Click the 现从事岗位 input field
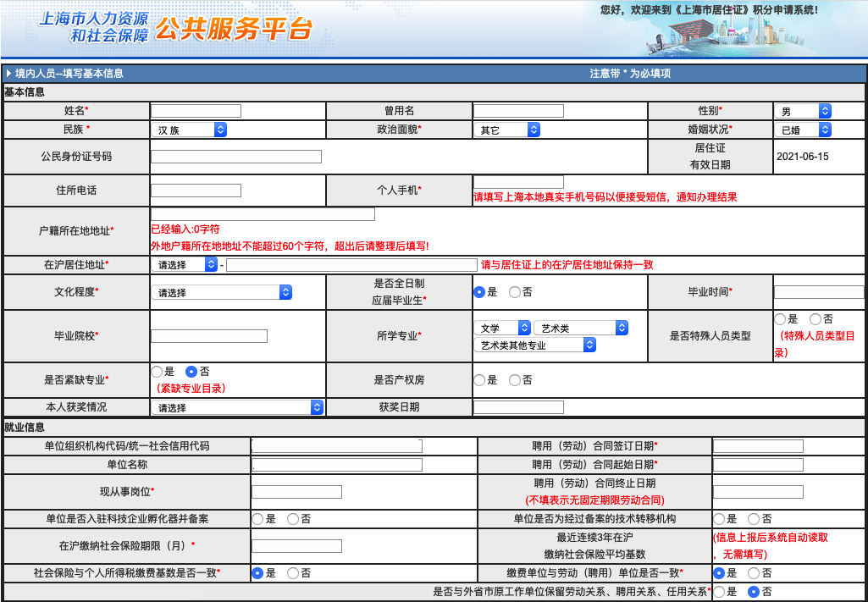Viewport: 868px width, 602px height. pos(296,492)
